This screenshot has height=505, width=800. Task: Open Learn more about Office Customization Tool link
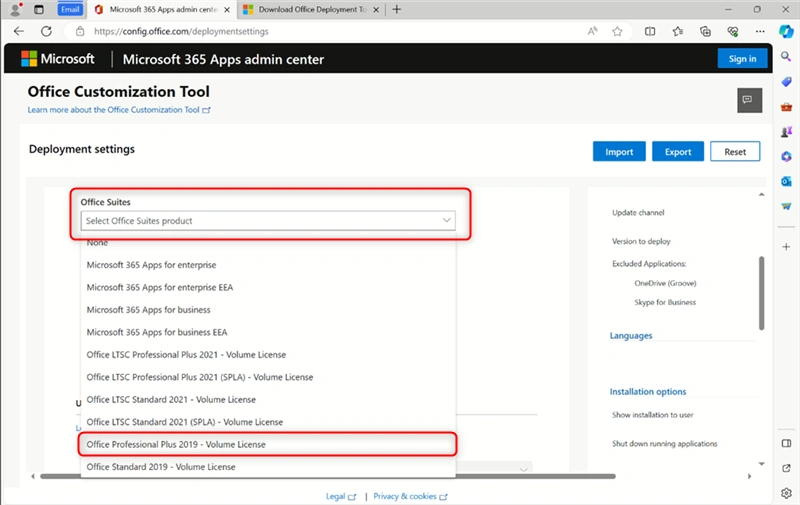click(x=119, y=110)
